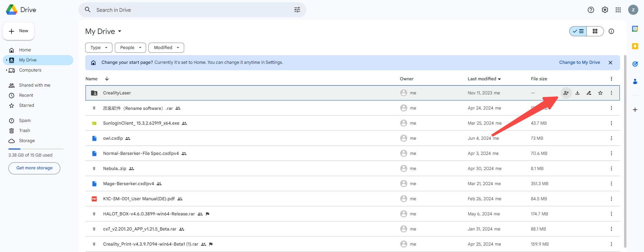Select the Rename software .rar file
Viewport: 644px width, 252px height.
point(352,108)
